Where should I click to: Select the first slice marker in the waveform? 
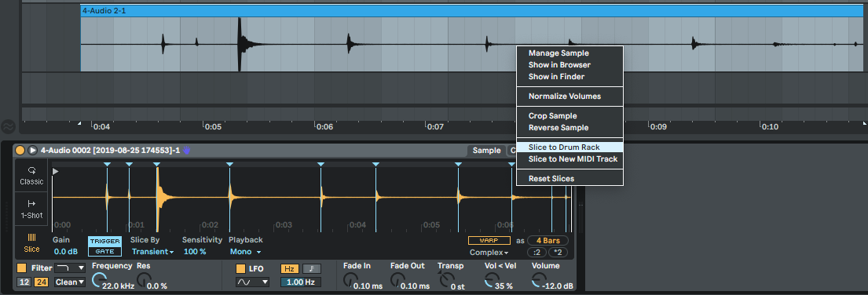click(108, 165)
